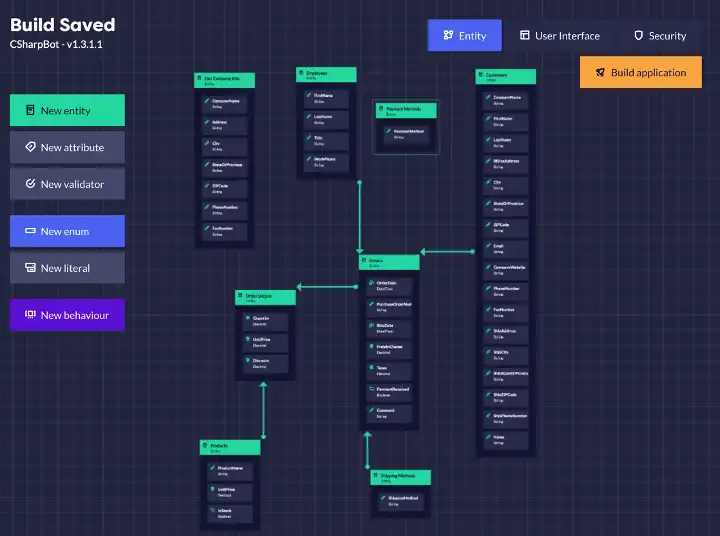Viewport: 720px width, 536px height.
Task: Click the rocket icon on Build application
Action: click(x=600, y=73)
